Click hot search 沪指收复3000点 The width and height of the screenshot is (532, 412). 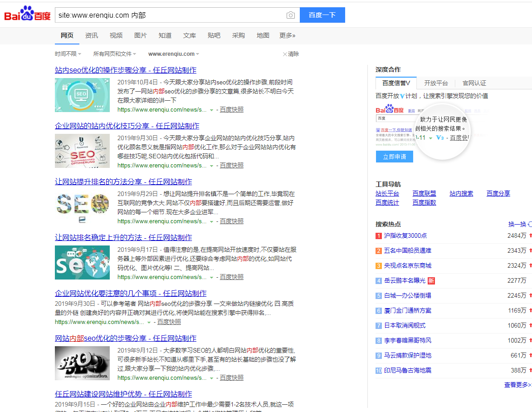tap(405, 235)
